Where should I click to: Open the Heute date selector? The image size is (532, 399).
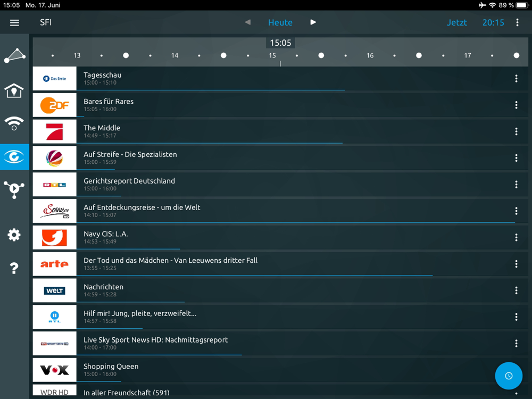pos(280,22)
